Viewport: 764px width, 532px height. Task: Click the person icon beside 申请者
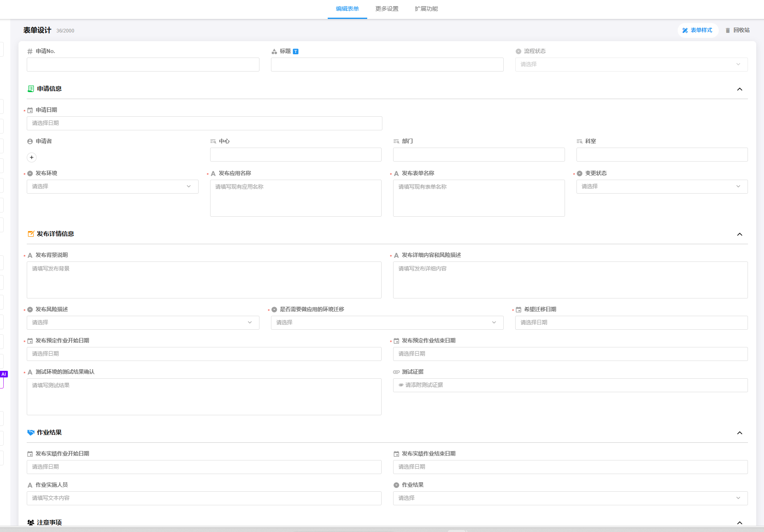[x=30, y=141]
